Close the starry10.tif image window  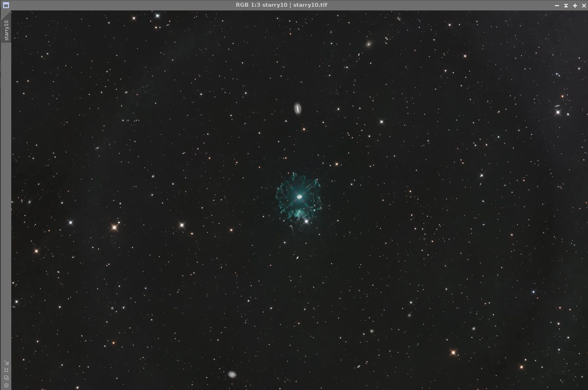584,5
